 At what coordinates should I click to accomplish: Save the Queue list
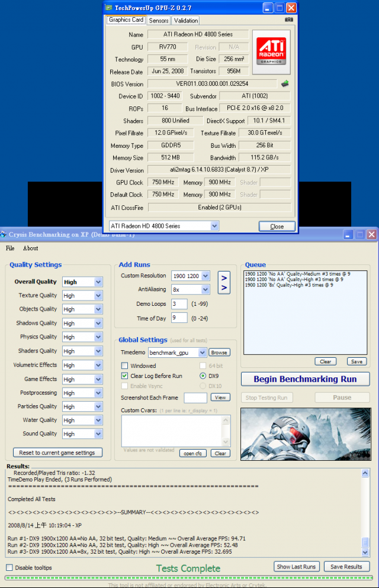(x=356, y=361)
